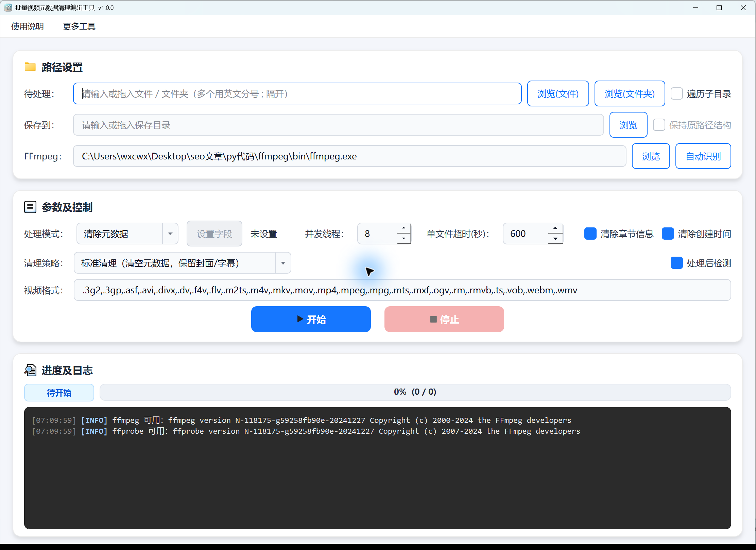Click the folder icon beside 路径设置
The height and width of the screenshot is (550, 756).
click(30, 67)
